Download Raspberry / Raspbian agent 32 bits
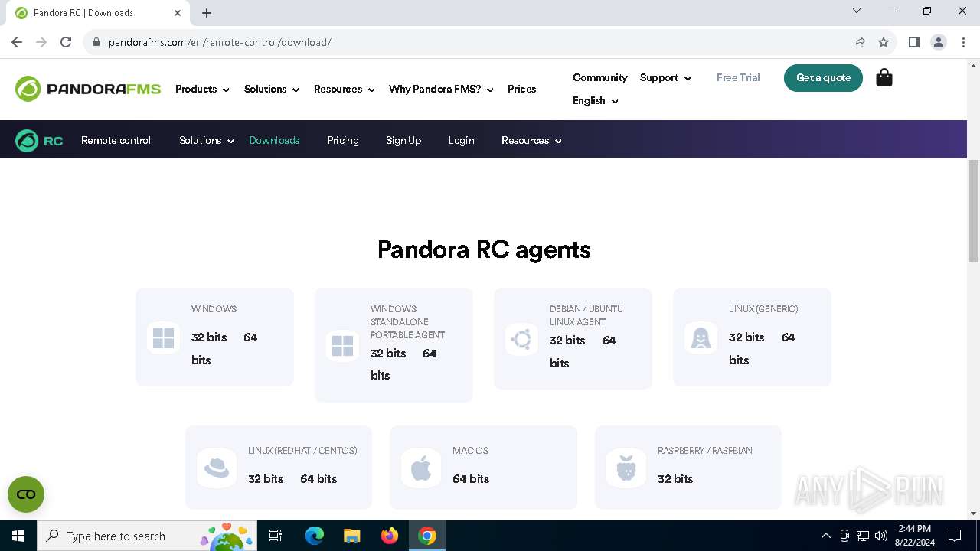The width and height of the screenshot is (980, 551). [675, 479]
